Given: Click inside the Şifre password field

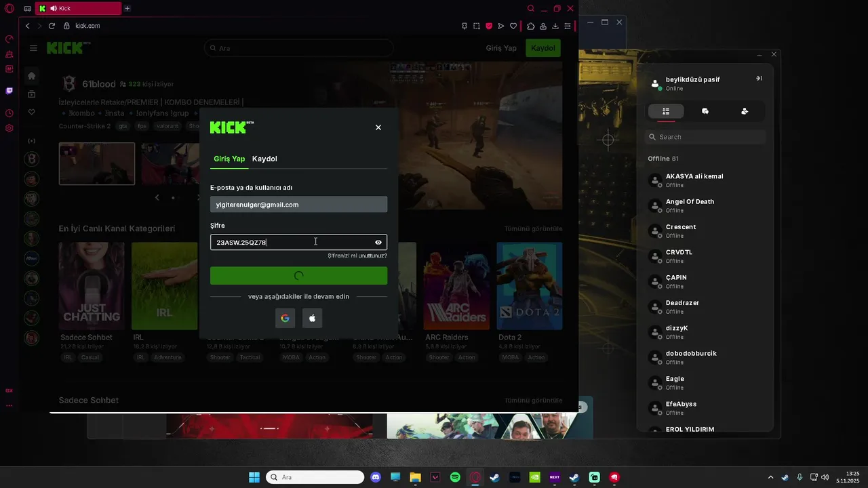Looking at the screenshot, I should [298, 243].
